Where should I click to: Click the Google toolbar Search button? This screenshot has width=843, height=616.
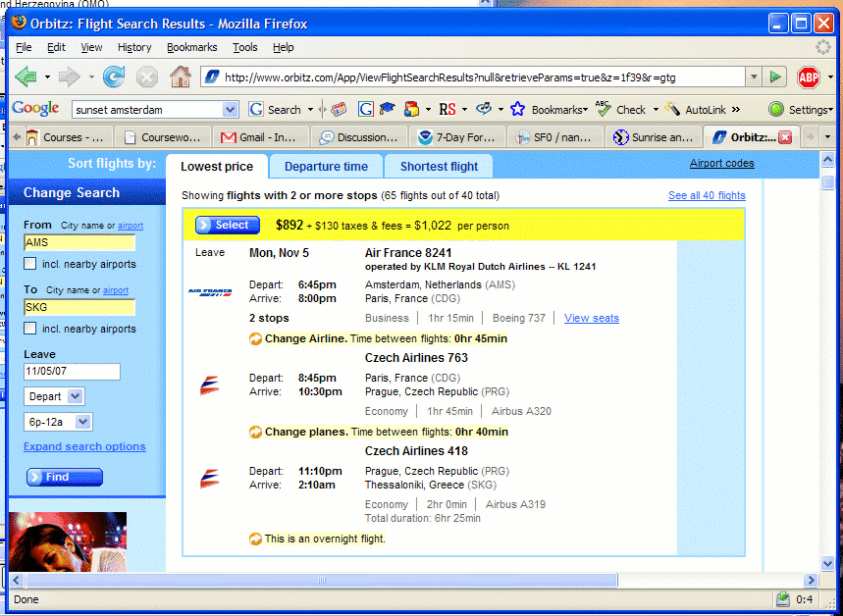coord(275,110)
